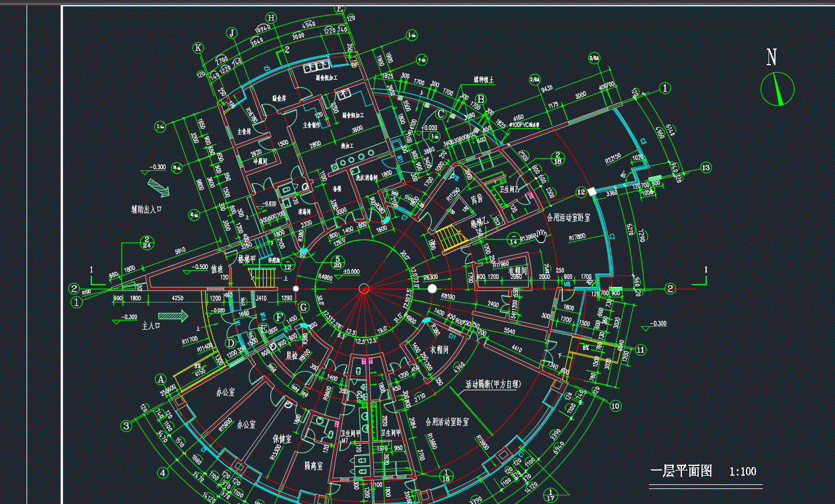Viewport: 835px width, 504px height.
Task: Click the R22150 radius dimension
Action: pyautogui.click(x=613, y=158)
